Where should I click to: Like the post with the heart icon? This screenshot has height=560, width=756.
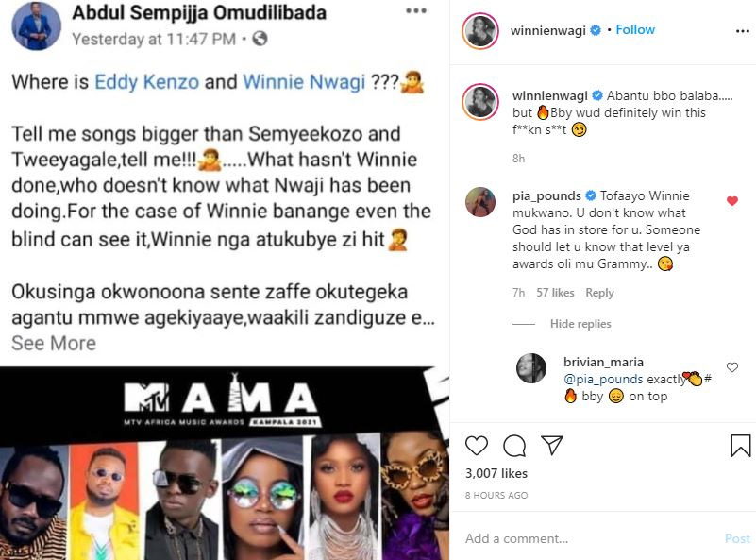point(478,445)
